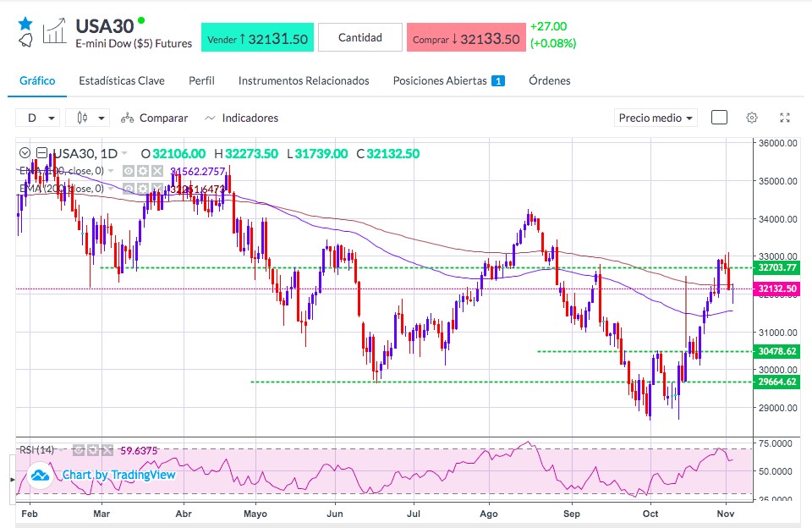
Task: Open the chart settings gear
Action: coord(752,118)
